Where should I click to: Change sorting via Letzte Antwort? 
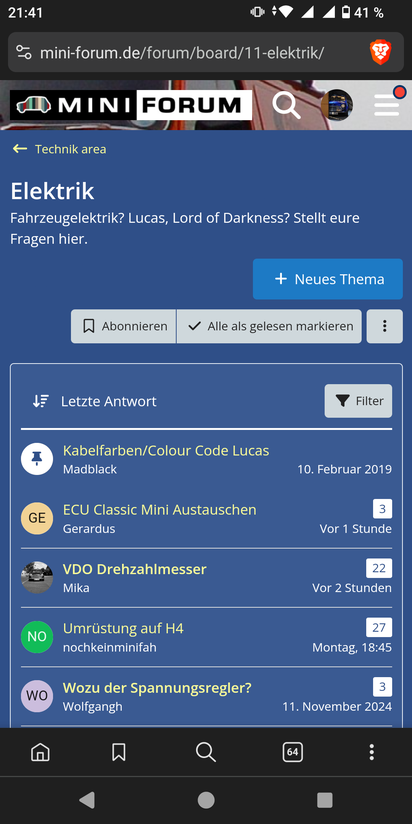pyautogui.click(x=95, y=401)
